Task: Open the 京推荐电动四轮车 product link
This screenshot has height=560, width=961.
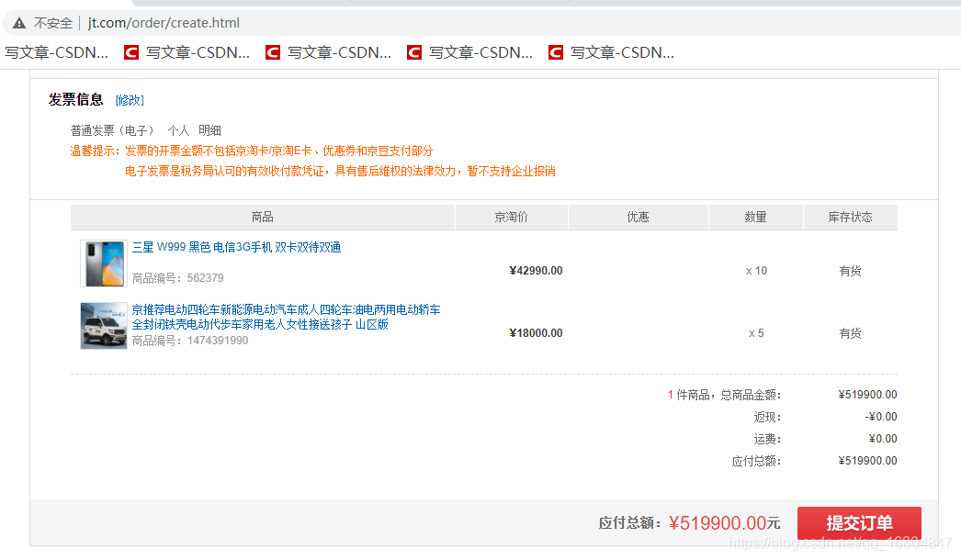Action: (286, 317)
